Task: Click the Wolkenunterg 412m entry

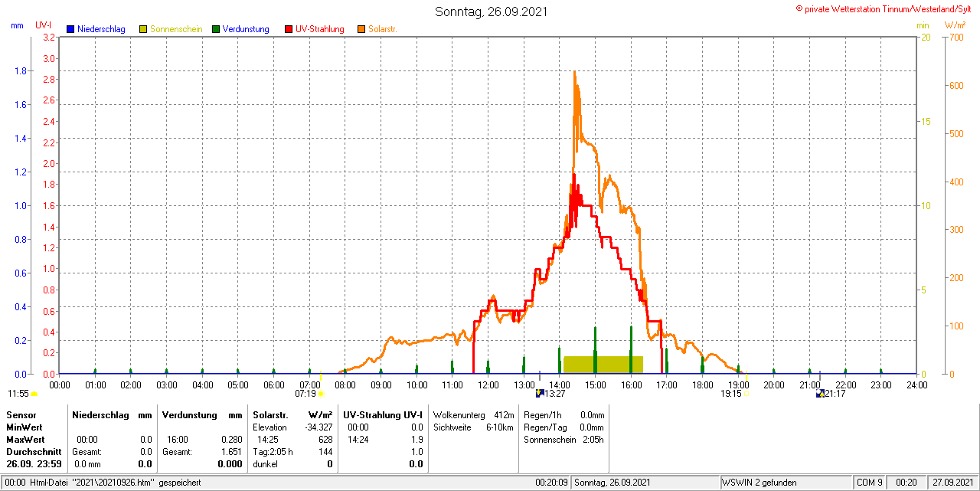Action: coord(473,414)
